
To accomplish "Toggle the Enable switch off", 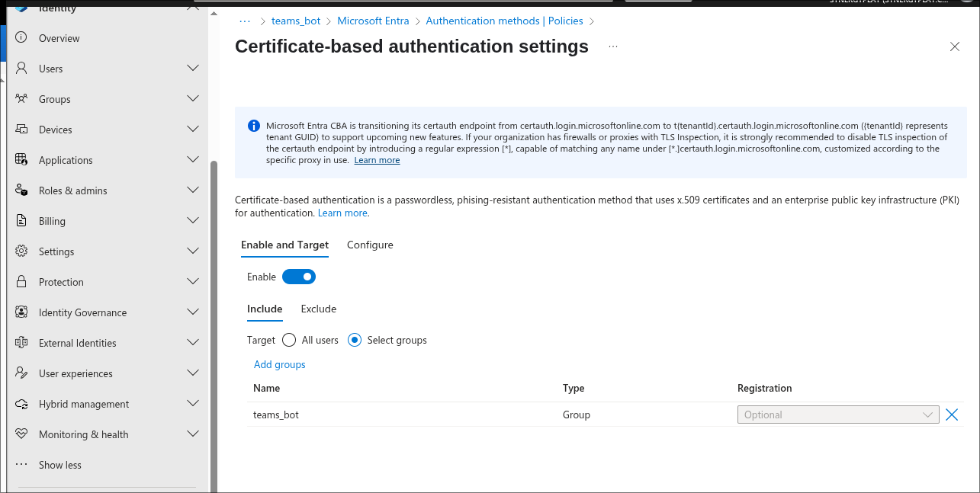I will [x=299, y=277].
